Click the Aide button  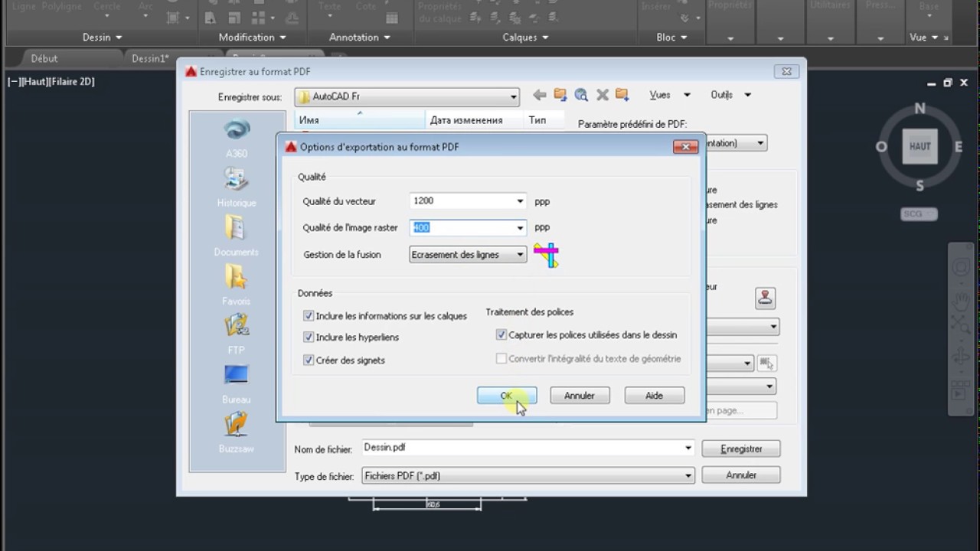tap(654, 396)
